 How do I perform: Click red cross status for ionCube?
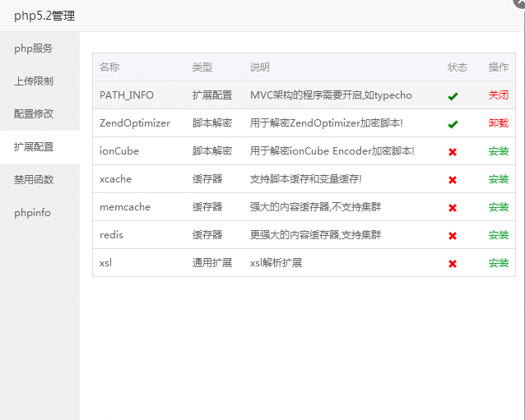pos(453,152)
